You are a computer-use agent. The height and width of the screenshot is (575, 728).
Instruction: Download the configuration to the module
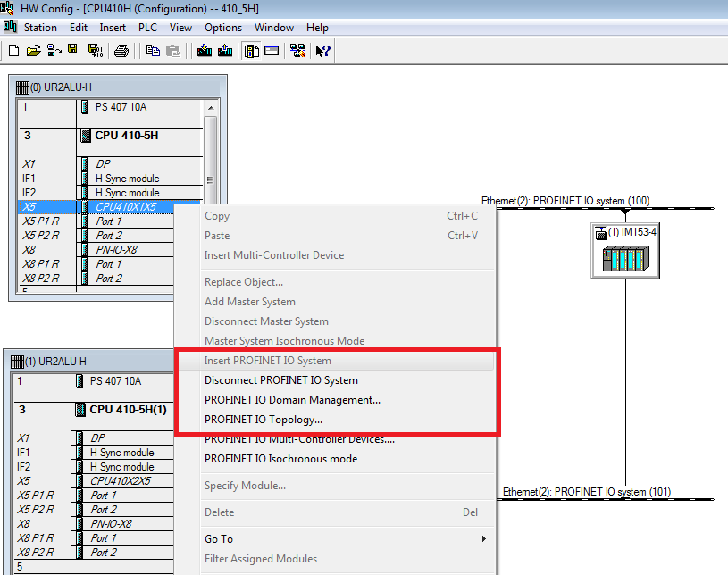[205, 51]
